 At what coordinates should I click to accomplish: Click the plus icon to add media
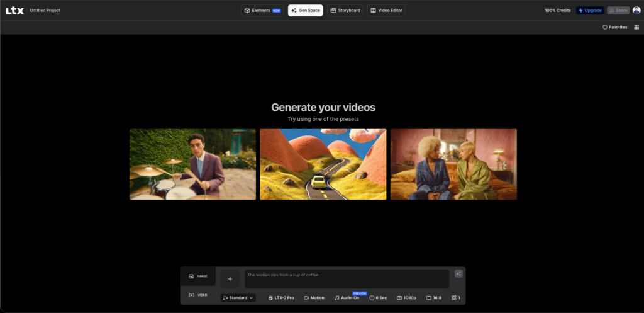230,279
